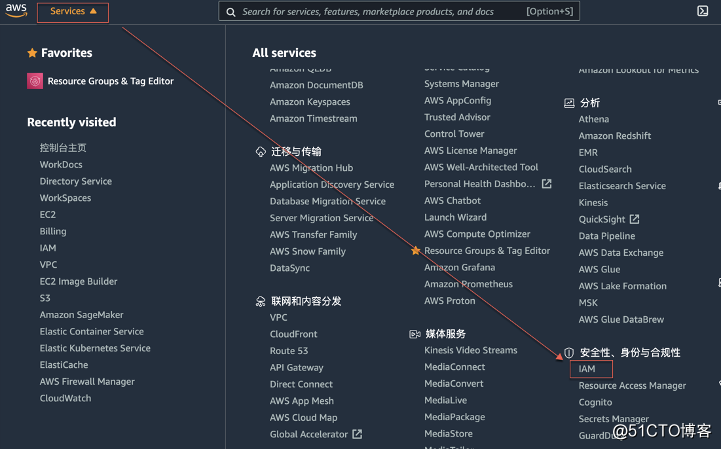Image resolution: width=722 pixels, height=450 pixels.
Task: Click Global Accelerator external link icon
Action: 357,434
